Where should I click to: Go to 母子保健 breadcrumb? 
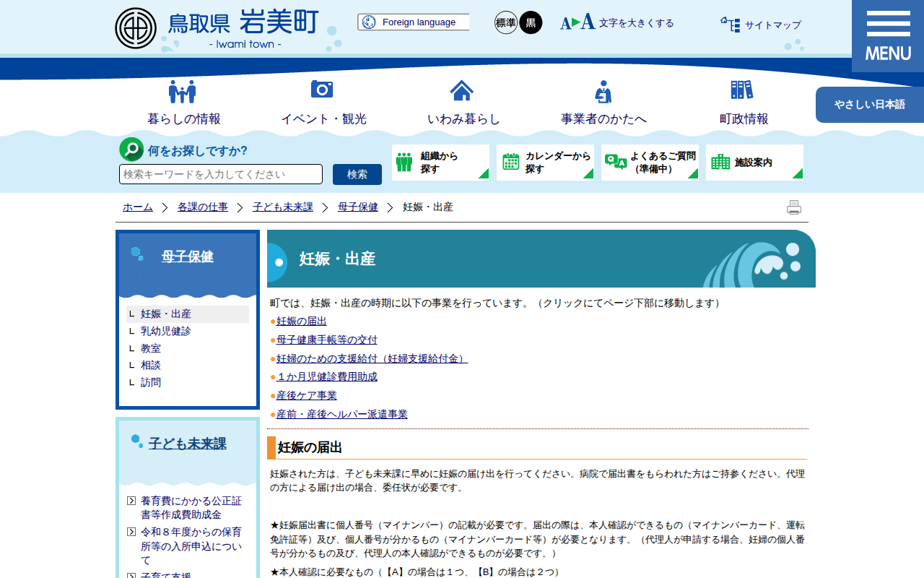coord(358,207)
